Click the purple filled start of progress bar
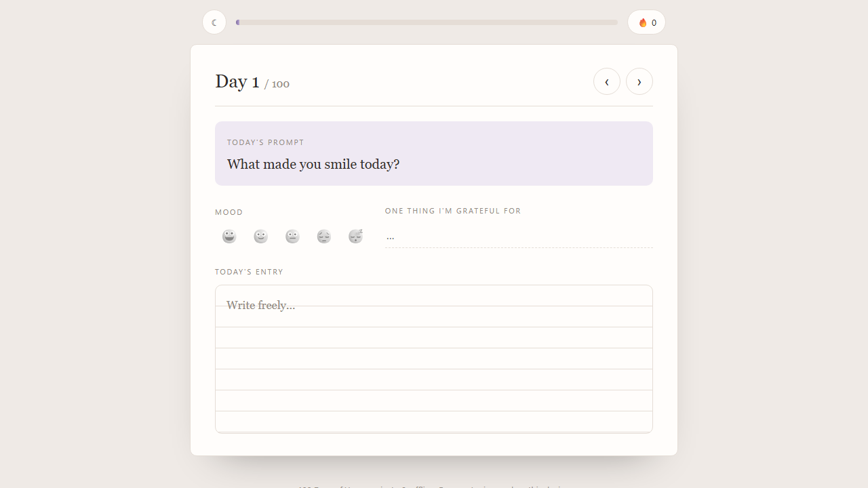This screenshot has width=868, height=488. 237,22
